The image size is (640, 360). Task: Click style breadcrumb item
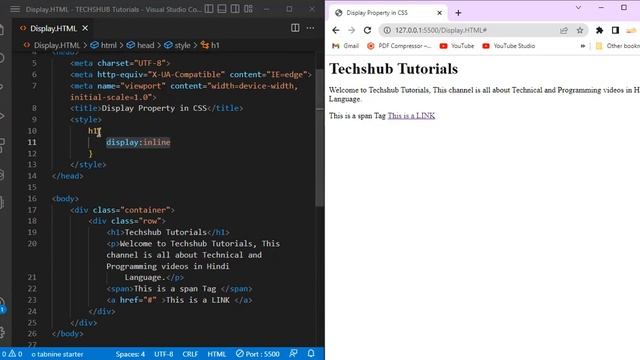click(182, 45)
